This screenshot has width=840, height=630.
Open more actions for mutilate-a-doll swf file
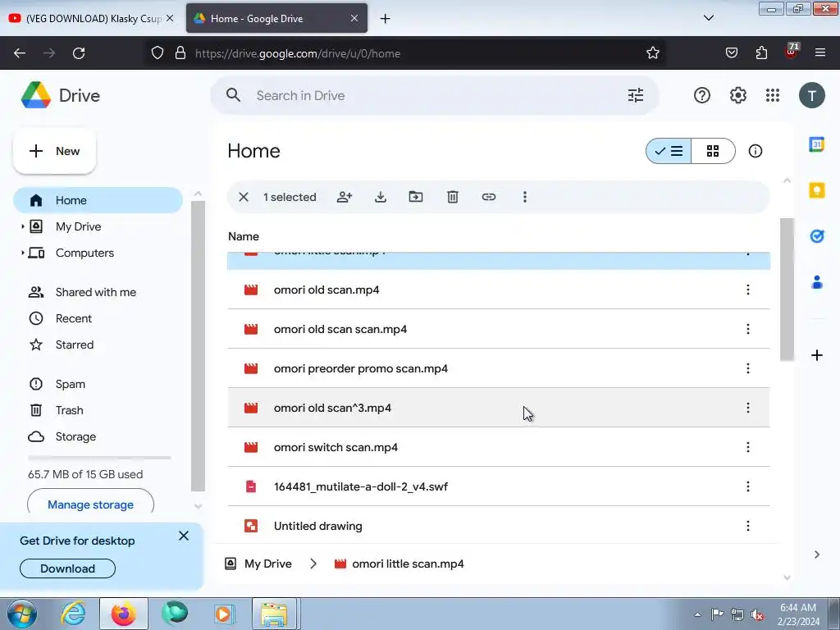coord(748,486)
